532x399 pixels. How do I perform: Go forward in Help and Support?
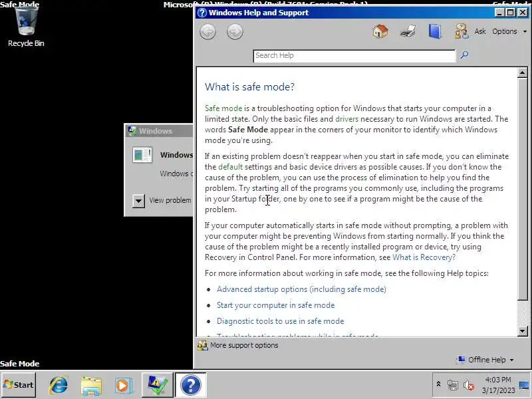click(x=235, y=32)
